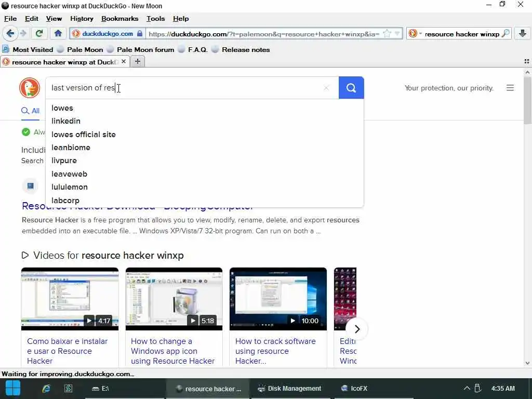This screenshot has height=399, width=532.
Task: Open a new tab with plus button
Action: point(137,61)
